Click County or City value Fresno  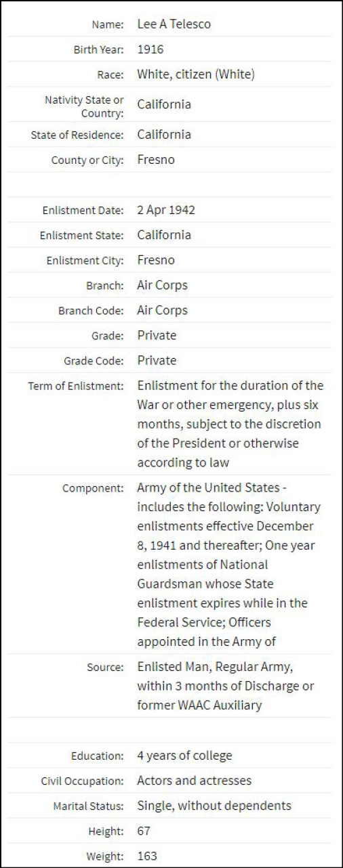[156, 160]
